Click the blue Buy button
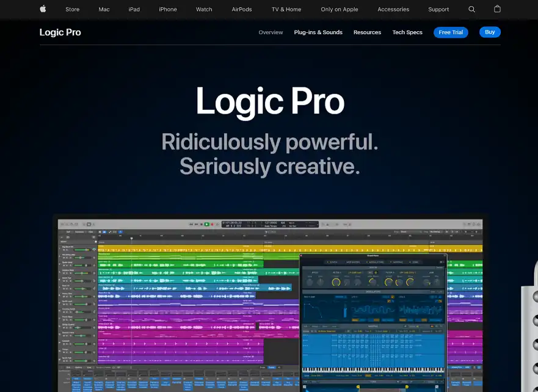 click(x=490, y=32)
